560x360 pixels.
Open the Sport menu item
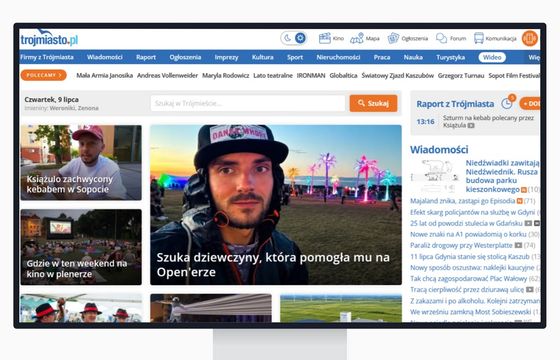(x=295, y=57)
